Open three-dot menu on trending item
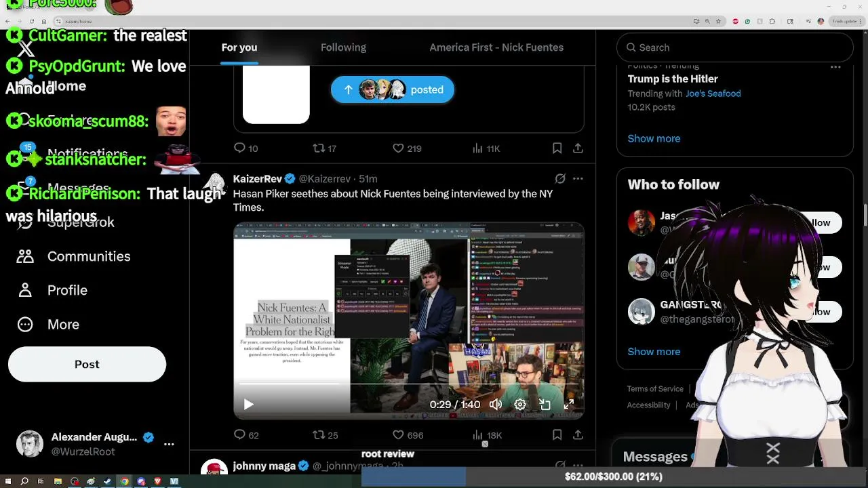 pyautogui.click(x=835, y=67)
